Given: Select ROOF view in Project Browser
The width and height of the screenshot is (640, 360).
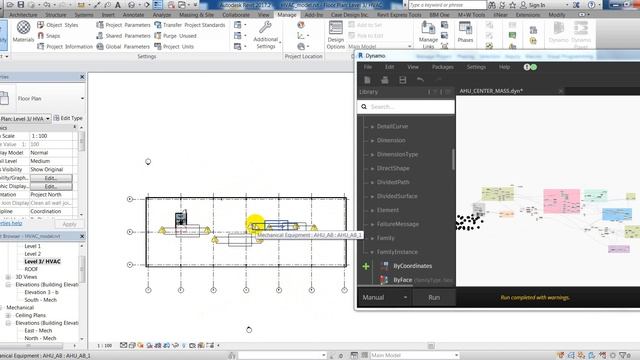Looking at the screenshot, I should 31,269.
